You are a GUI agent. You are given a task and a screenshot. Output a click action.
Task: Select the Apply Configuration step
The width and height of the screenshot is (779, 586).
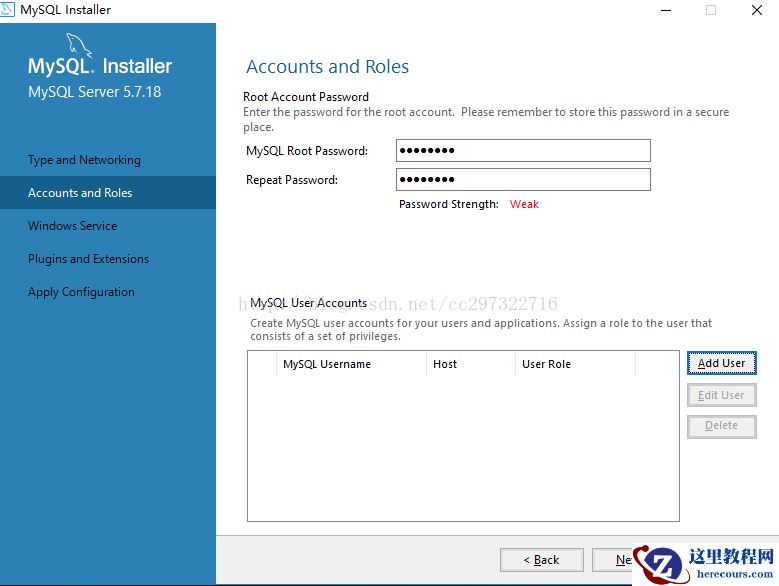click(x=81, y=292)
